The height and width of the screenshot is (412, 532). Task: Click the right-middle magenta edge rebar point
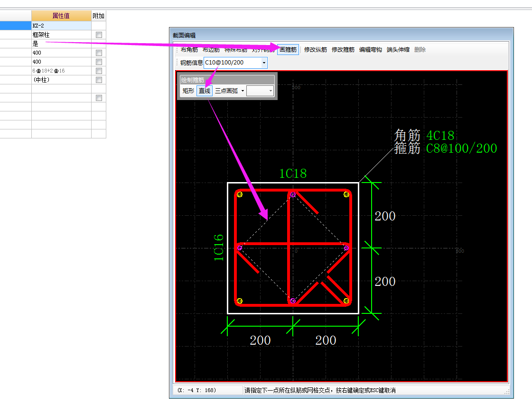point(346,248)
